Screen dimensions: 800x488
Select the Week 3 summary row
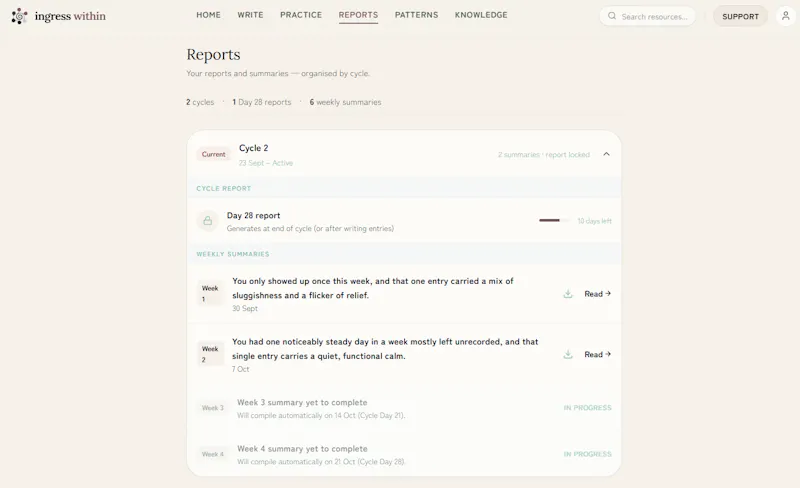404,408
